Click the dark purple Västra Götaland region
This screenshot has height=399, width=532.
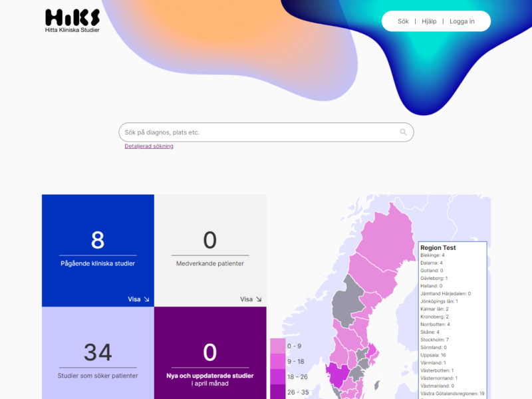coord(337,376)
